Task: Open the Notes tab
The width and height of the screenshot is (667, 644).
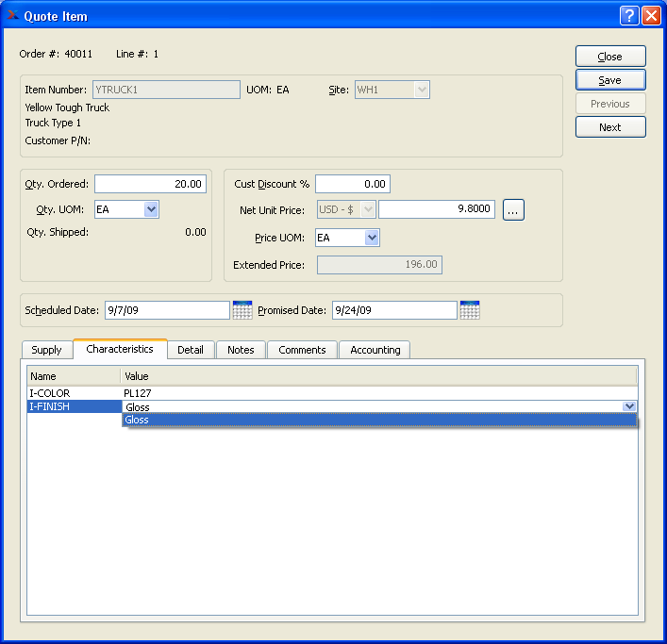Action: pos(241,350)
